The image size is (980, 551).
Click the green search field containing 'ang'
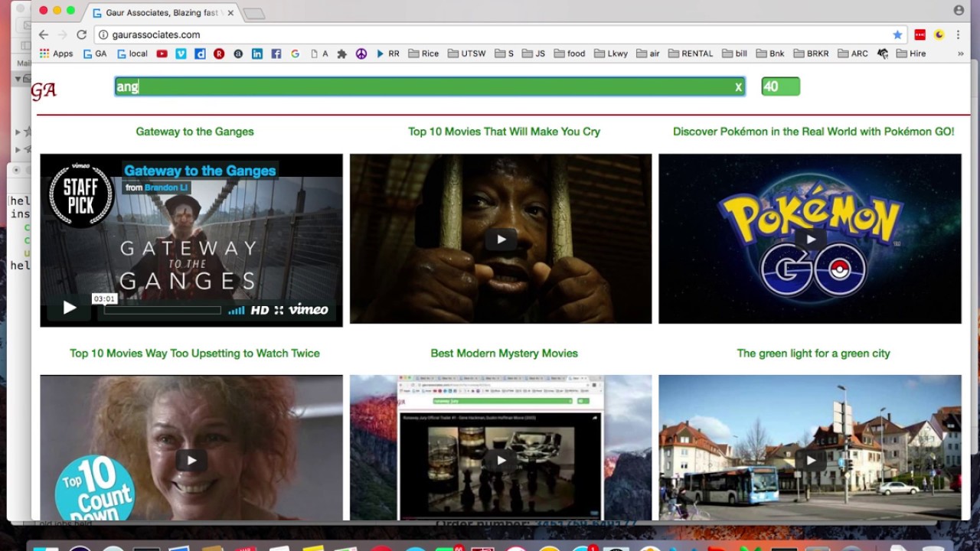[x=430, y=86]
